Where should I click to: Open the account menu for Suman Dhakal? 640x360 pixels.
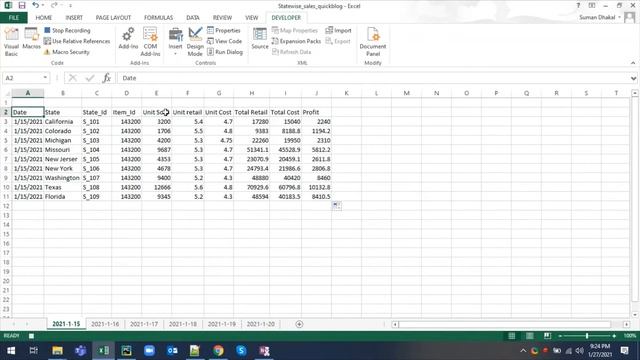[600, 18]
